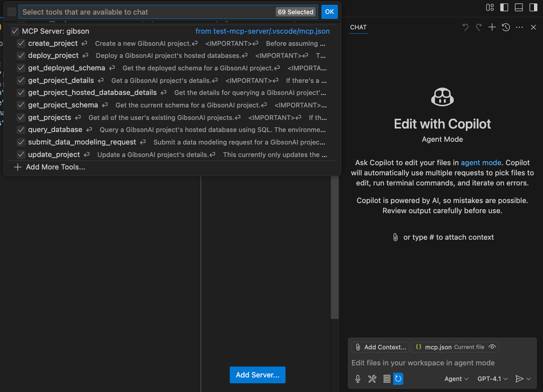Viewport: 543px width, 392px height.
Task: Toggle the secondary side bar icon
Action: pyautogui.click(x=533, y=7)
